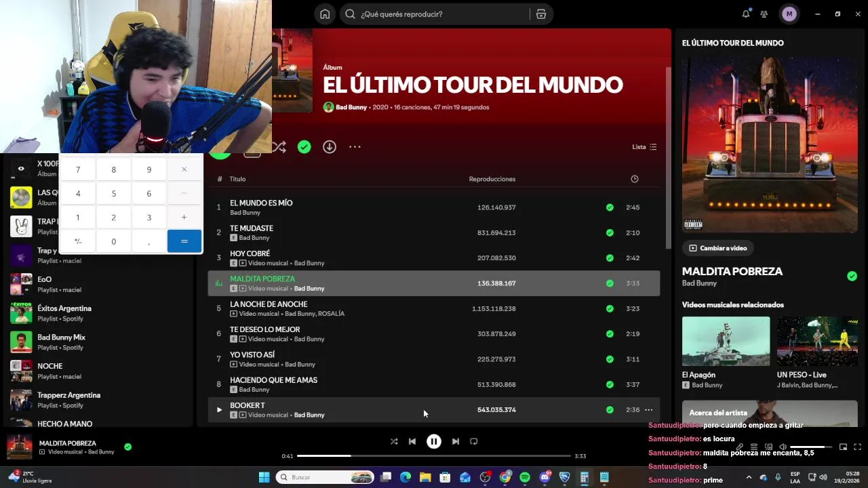The height and width of the screenshot is (488, 868).
Task: Expand system tray hidden icons chevron
Action: point(749,477)
